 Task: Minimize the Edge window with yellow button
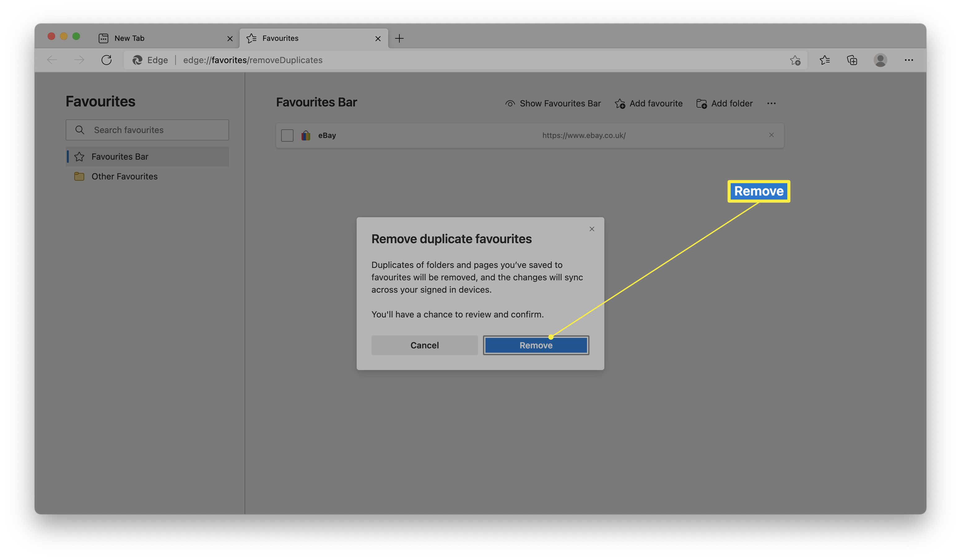click(x=64, y=36)
